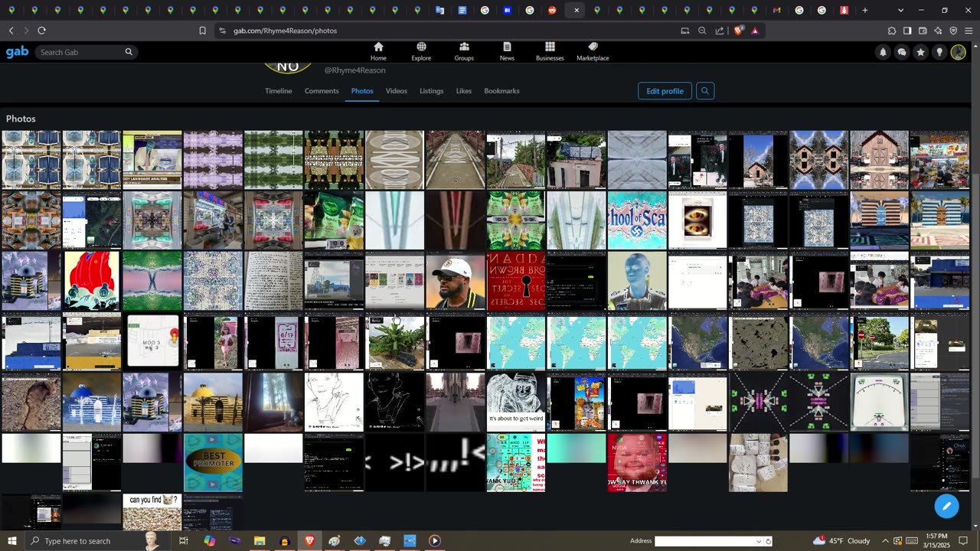This screenshot has height=551, width=980.
Task: Open Gab Groups
Action: point(464,51)
